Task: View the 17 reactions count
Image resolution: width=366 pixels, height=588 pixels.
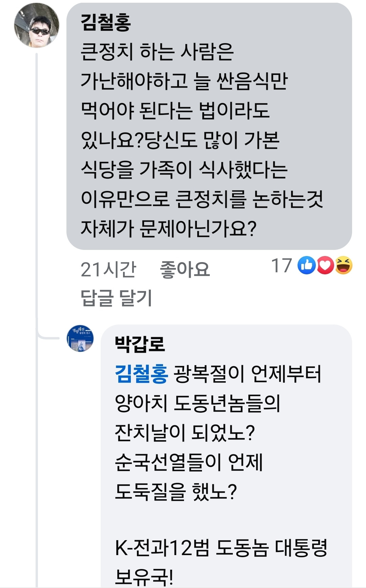Action: click(281, 266)
